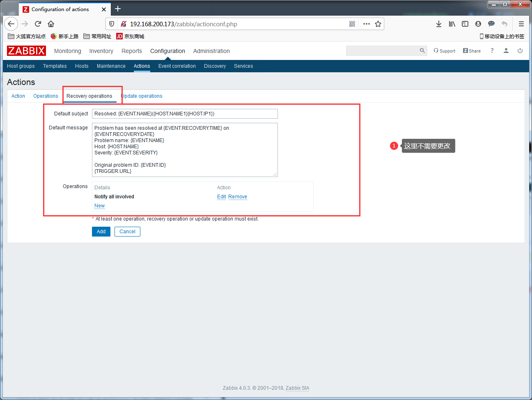Image resolution: width=532 pixels, height=400 pixels.
Task: Open the Firefox library icon
Action: pyautogui.click(x=452, y=24)
